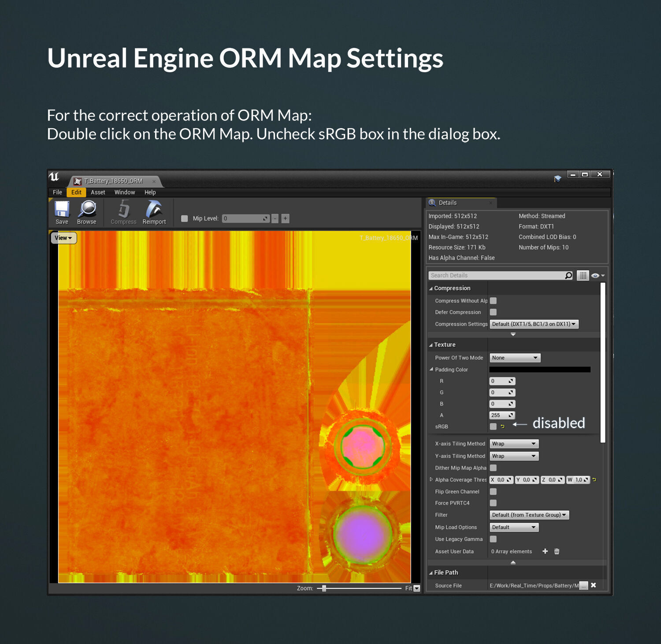661x644 pixels.
Task: Click the tutorial graduation cap icon
Action: pyautogui.click(x=557, y=178)
